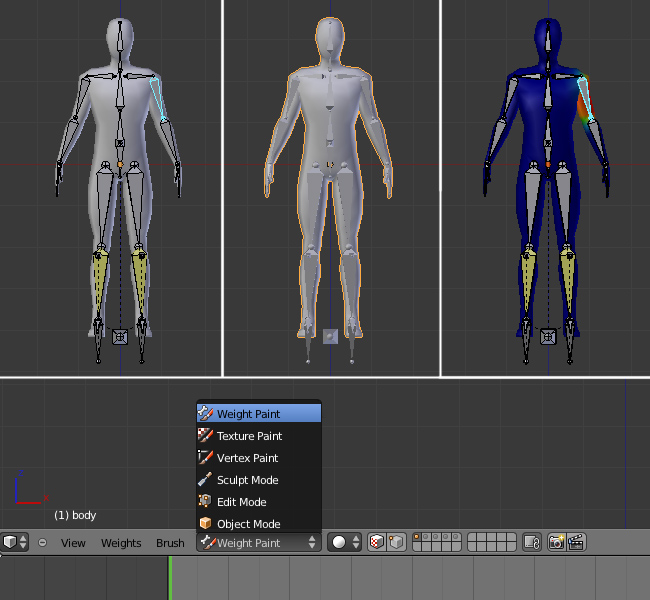The height and width of the screenshot is (600, 650).
Task: Click the "(1) body" object label
Action: 75,515
